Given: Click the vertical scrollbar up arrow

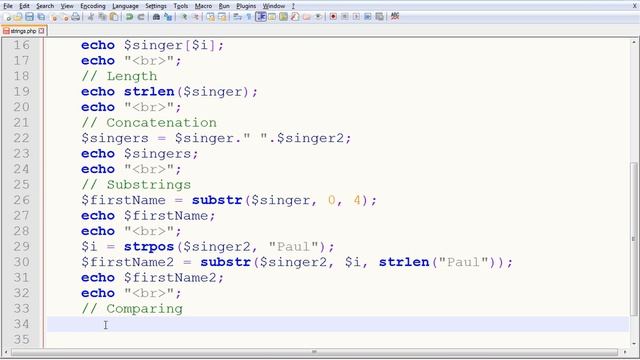Looking at the screenshot, I should pyautogui.click(x=634, y=42).
